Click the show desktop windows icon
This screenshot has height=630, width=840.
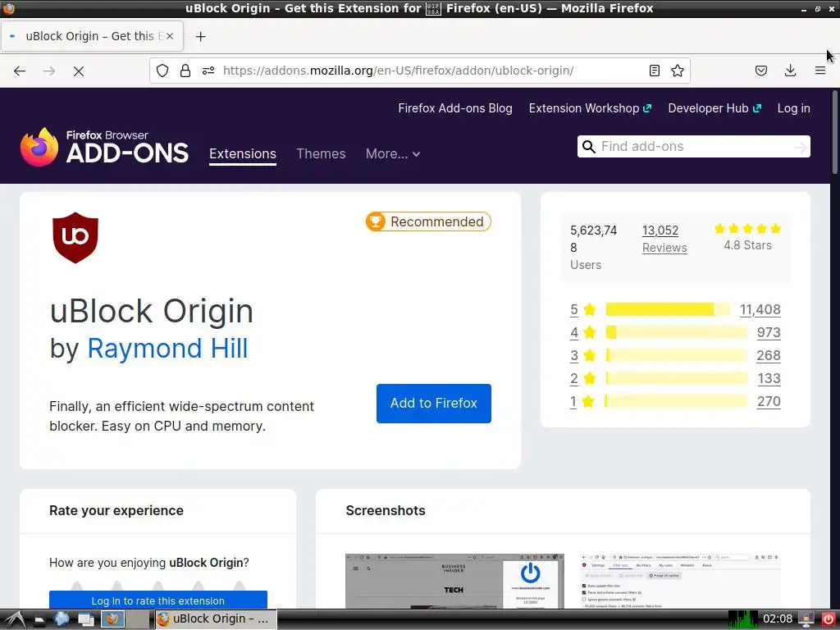coord(85,620)
